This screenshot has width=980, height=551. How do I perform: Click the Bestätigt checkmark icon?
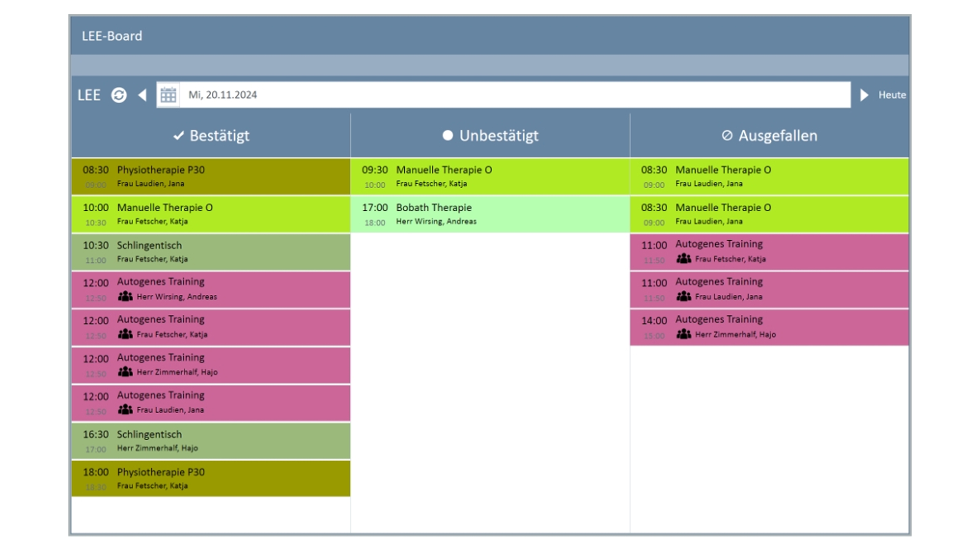pos(178,136)
